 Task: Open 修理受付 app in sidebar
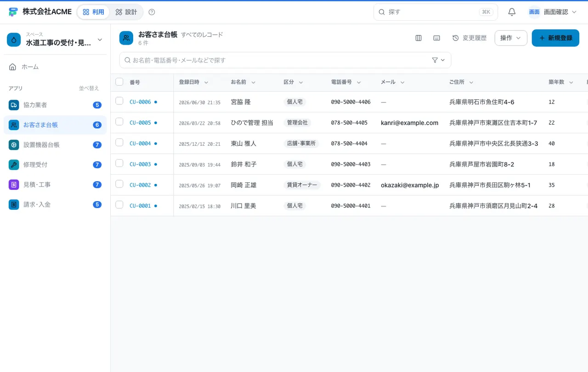pyautogui.click(x=55, y=165)
